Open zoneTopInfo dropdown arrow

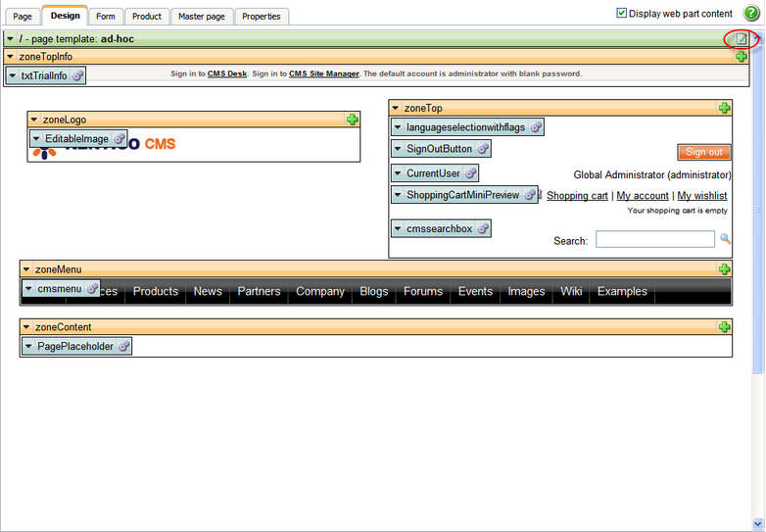point(10,57)
